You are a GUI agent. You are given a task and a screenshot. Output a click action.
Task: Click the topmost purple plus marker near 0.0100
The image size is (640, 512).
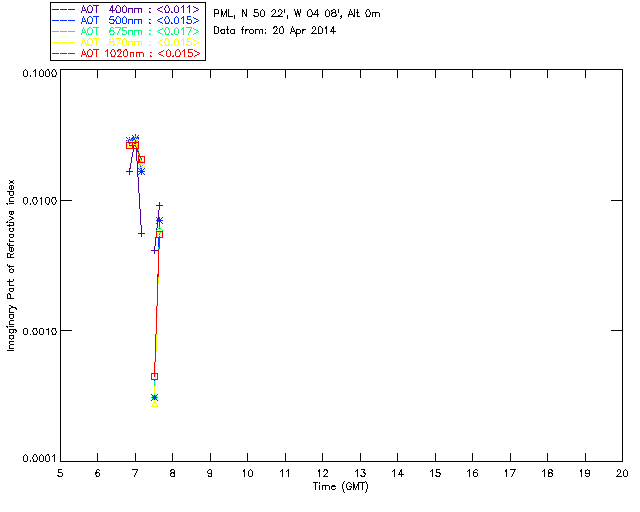160,205
